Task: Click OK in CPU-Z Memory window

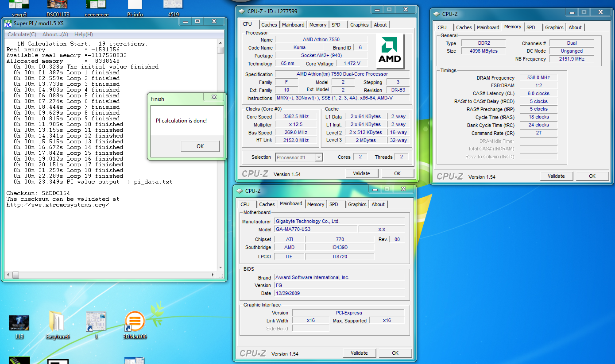Action: click(x=592, y=176)
